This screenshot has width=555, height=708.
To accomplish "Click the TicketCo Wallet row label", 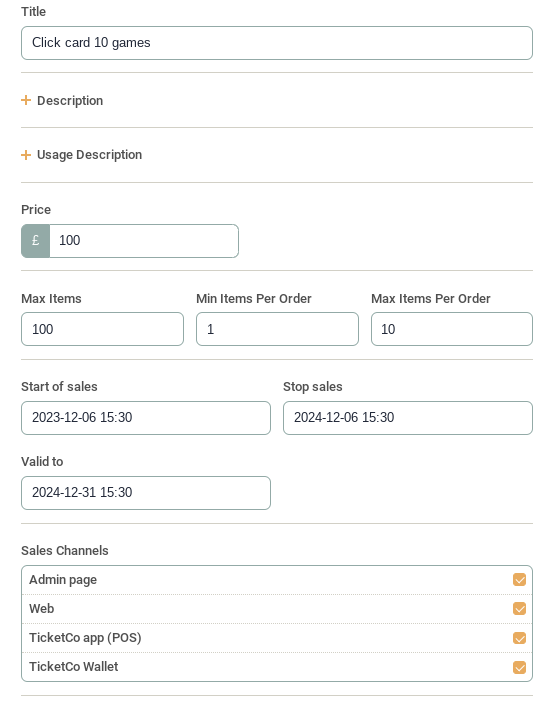I will (x=74, y=667).
